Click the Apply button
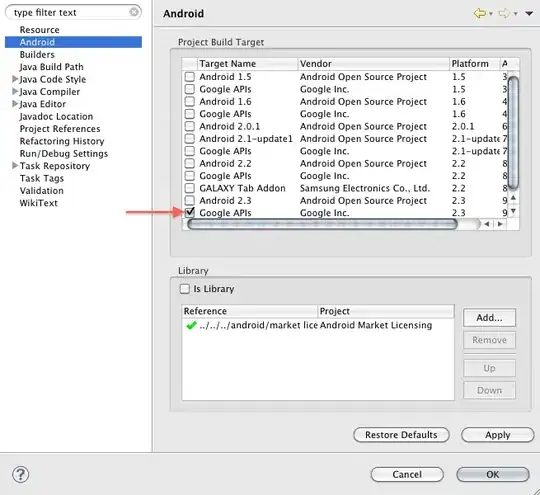The image size is (540, 495). tap(498, 435)
